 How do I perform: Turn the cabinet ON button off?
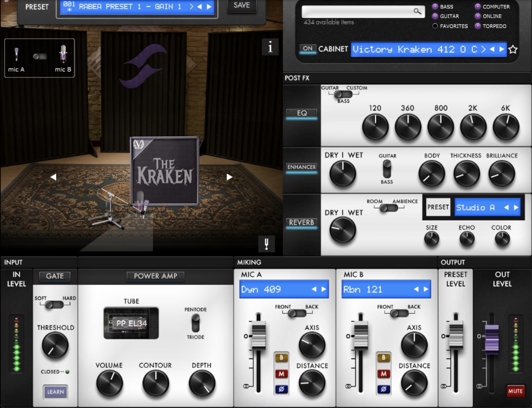coord(308,49)
